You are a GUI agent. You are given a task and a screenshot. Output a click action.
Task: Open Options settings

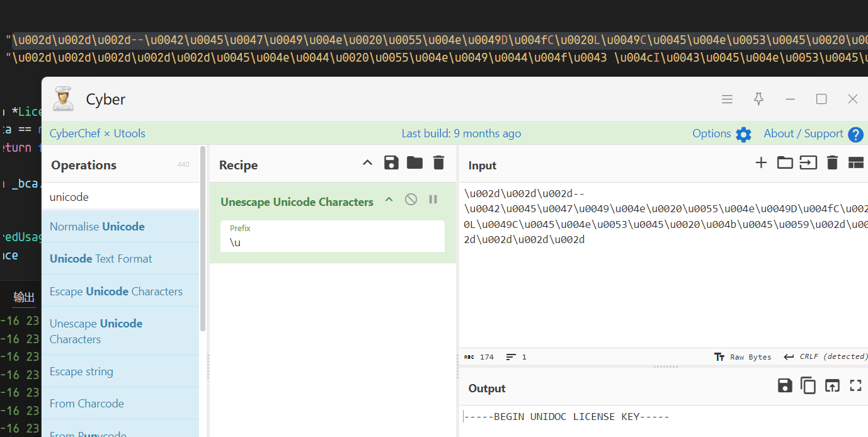722,133
